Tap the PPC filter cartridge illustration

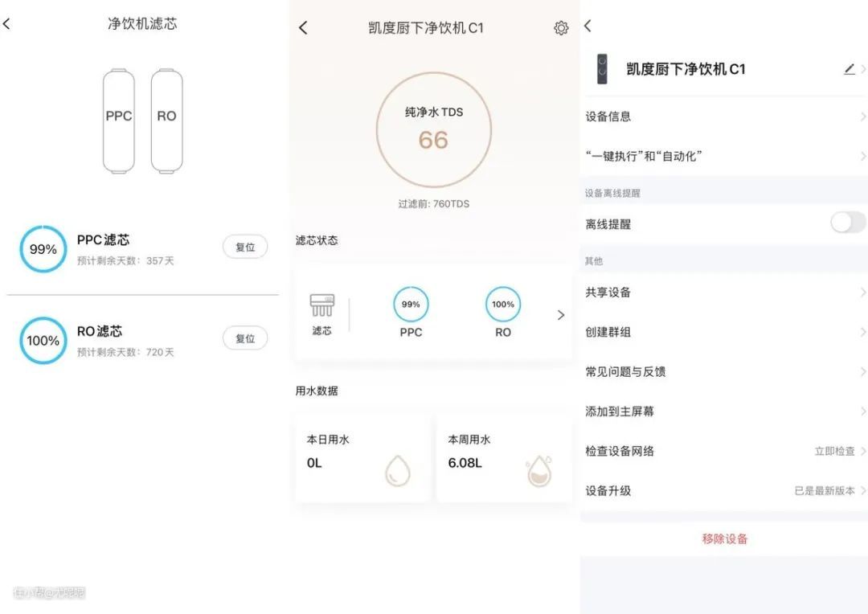click(118, 121)
